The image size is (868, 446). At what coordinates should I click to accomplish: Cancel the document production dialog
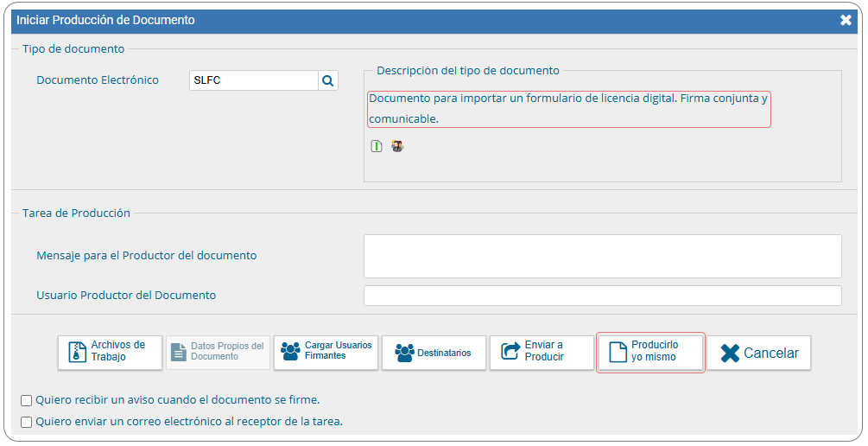(x=759, y=353)
